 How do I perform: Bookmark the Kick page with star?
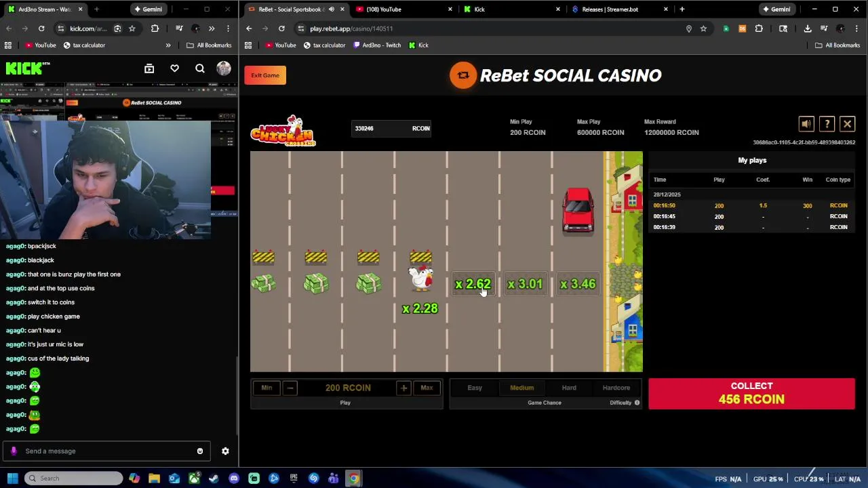(132, 28)
